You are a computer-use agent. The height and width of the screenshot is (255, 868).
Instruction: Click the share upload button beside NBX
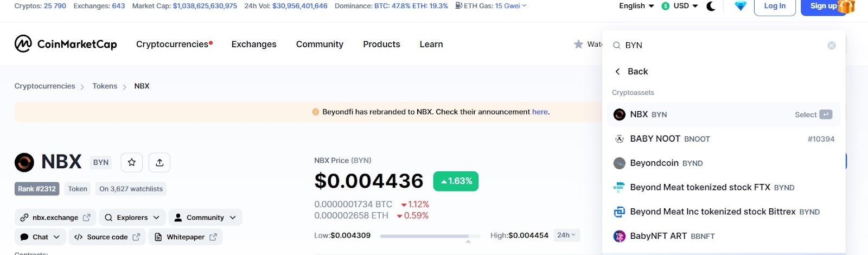[159, 162]
